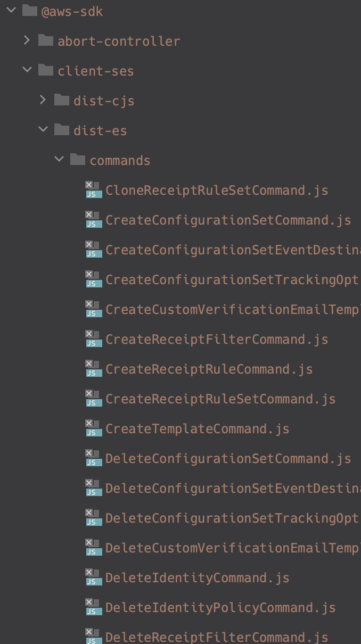
Task: Click JS icon of CreateReceiptFilterCommand.js
Action: 93,339
